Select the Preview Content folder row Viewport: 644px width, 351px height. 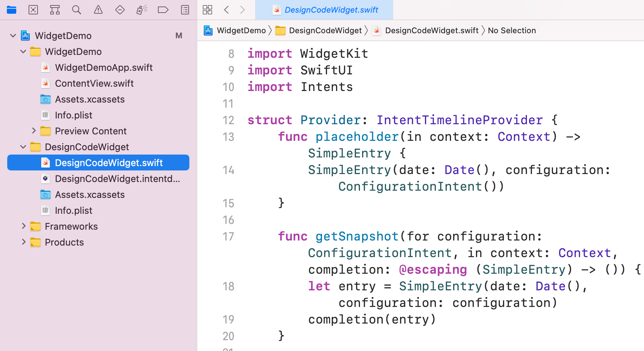98,131
